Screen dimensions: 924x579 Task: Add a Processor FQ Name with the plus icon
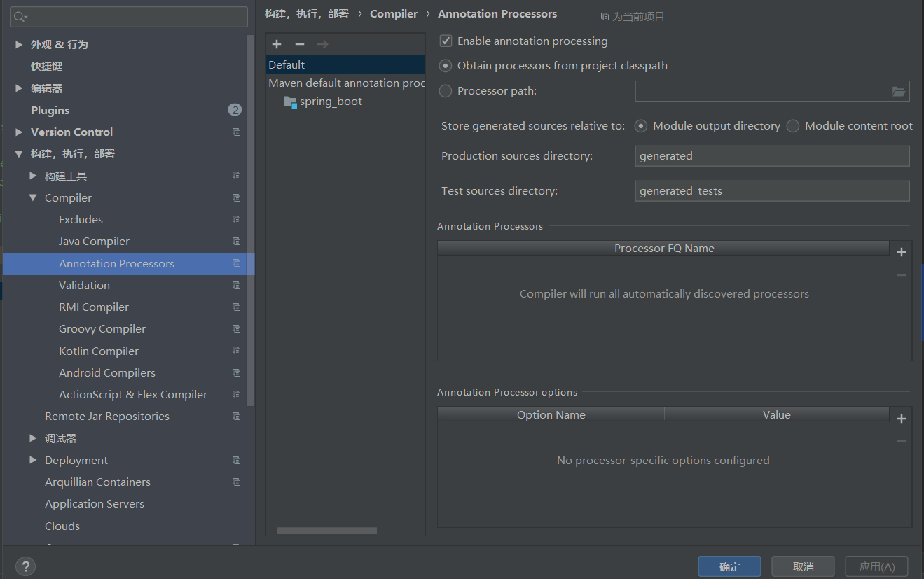tap(902, 252)
